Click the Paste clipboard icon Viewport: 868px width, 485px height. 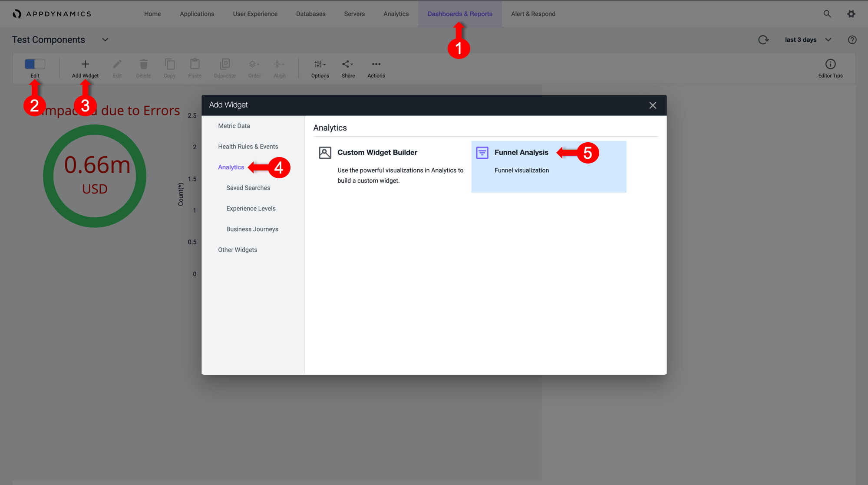point(195,64)
